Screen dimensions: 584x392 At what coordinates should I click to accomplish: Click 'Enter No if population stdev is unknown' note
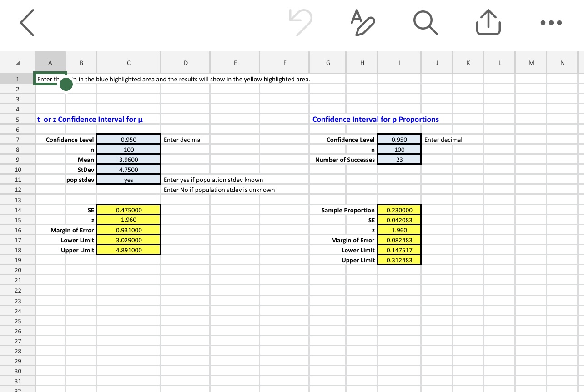point(219,190)
